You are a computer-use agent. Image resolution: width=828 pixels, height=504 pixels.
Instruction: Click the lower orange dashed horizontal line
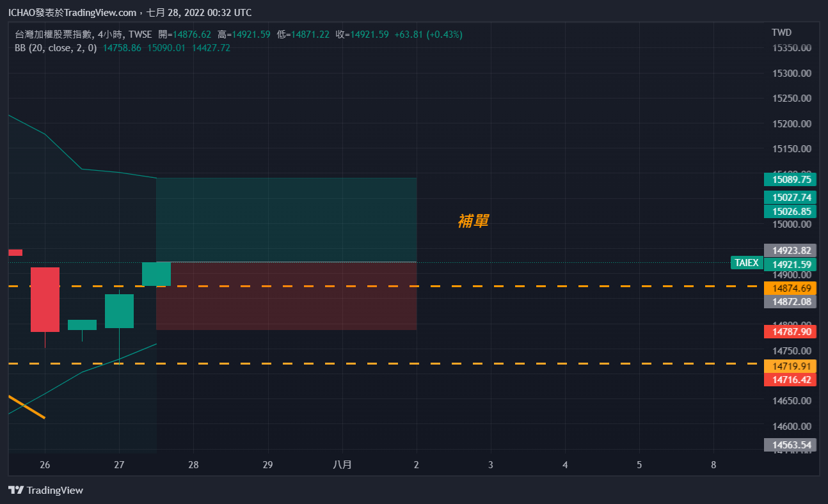[x=385, y=363]
